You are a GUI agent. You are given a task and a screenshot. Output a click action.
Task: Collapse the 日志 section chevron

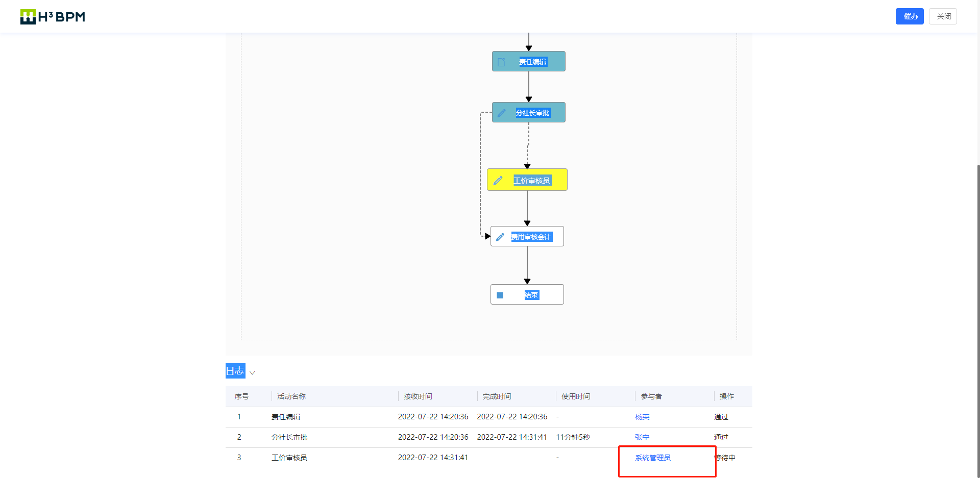point(252,373)
